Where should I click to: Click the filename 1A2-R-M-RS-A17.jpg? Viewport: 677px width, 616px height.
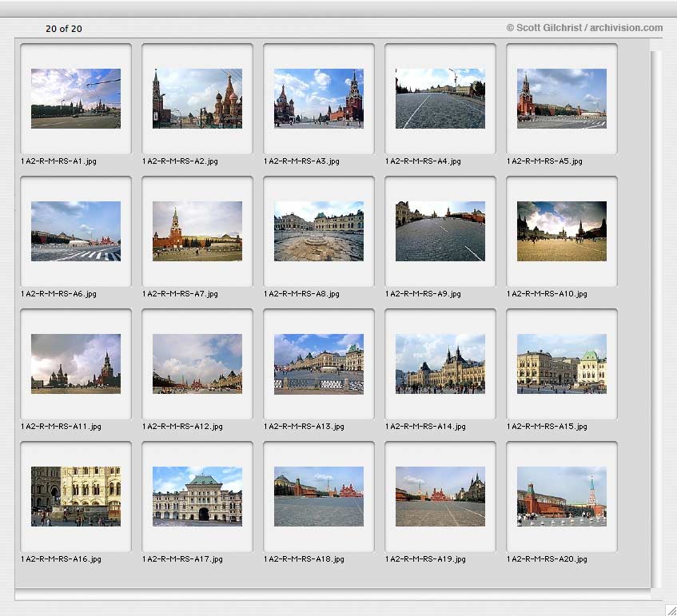click(182, 558)
